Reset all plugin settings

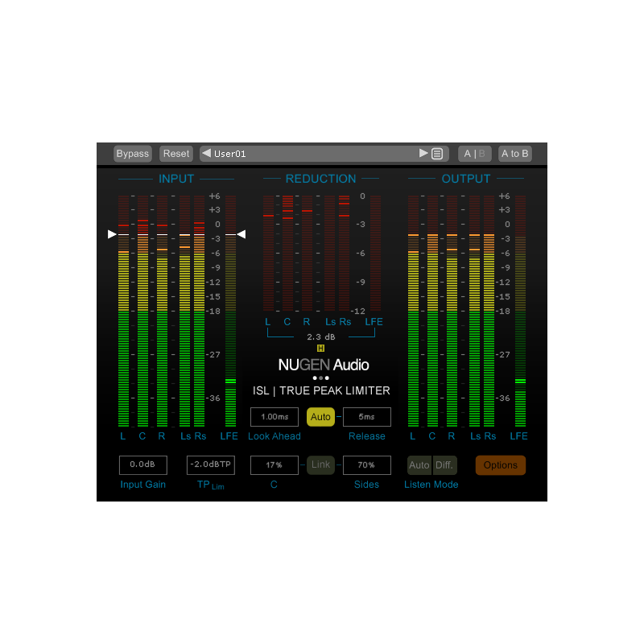tap(175, 153)
